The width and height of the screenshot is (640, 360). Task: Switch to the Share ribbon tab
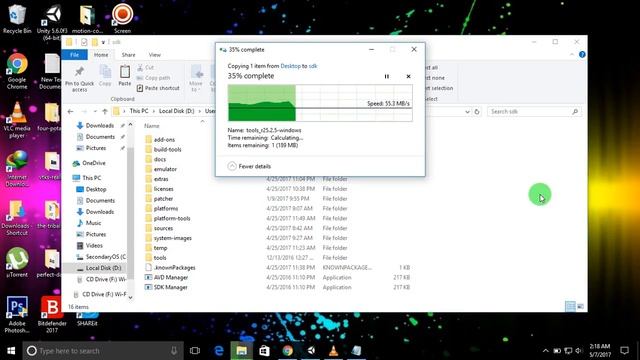coord(128,55)
